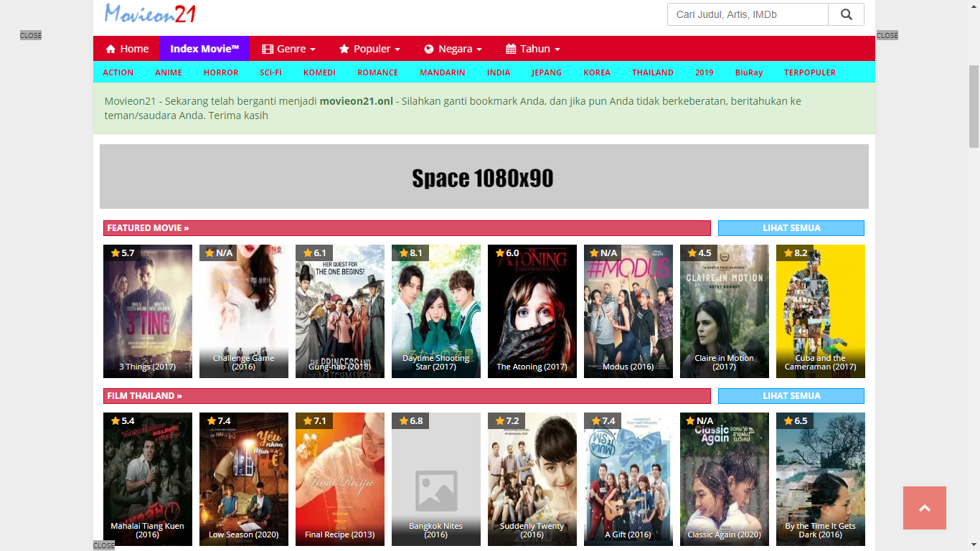Open By the Time It Gets Dark poster
This screenshot has width=980, height=551.
tap(821, 479)
